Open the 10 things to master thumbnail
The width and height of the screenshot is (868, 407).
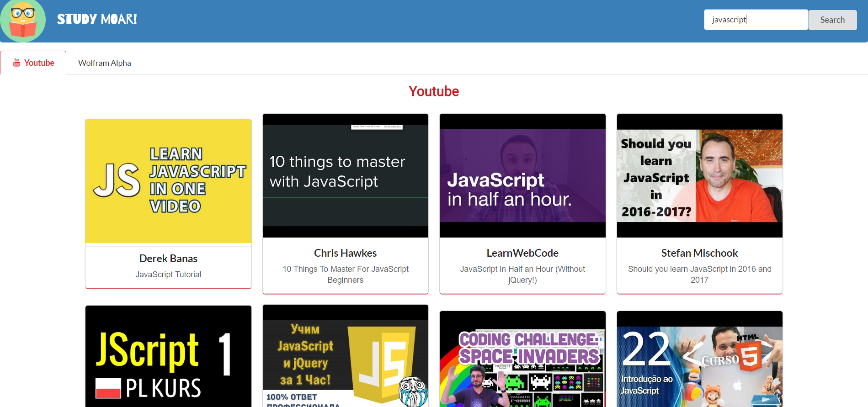[x=346, y=175]
